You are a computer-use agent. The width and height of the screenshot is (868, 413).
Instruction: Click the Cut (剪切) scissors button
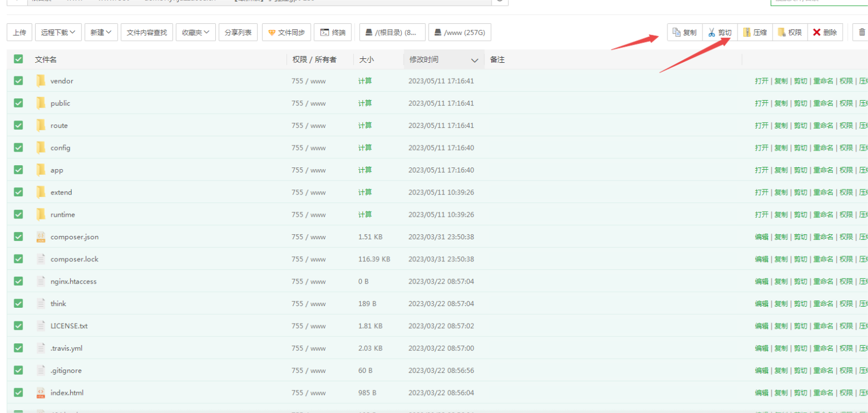click(x=720, y=32)
